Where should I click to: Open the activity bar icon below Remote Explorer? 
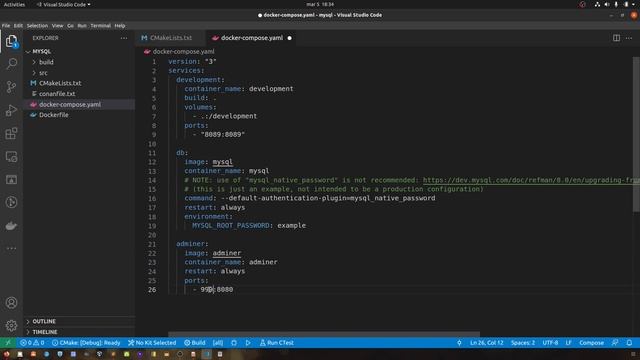pos(11,180)
